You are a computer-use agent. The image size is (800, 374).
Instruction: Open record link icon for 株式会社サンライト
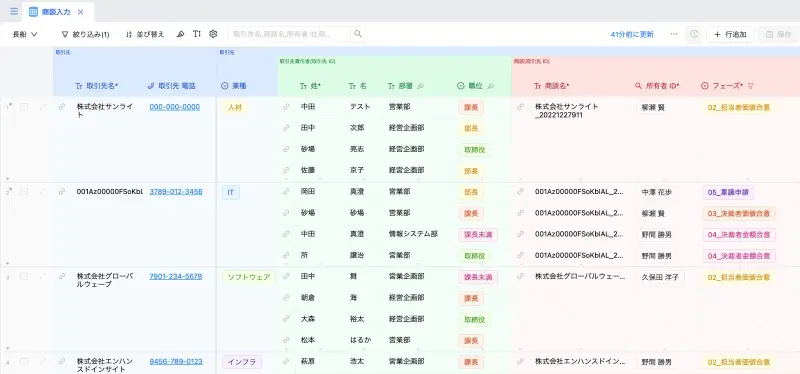point(62,107)
